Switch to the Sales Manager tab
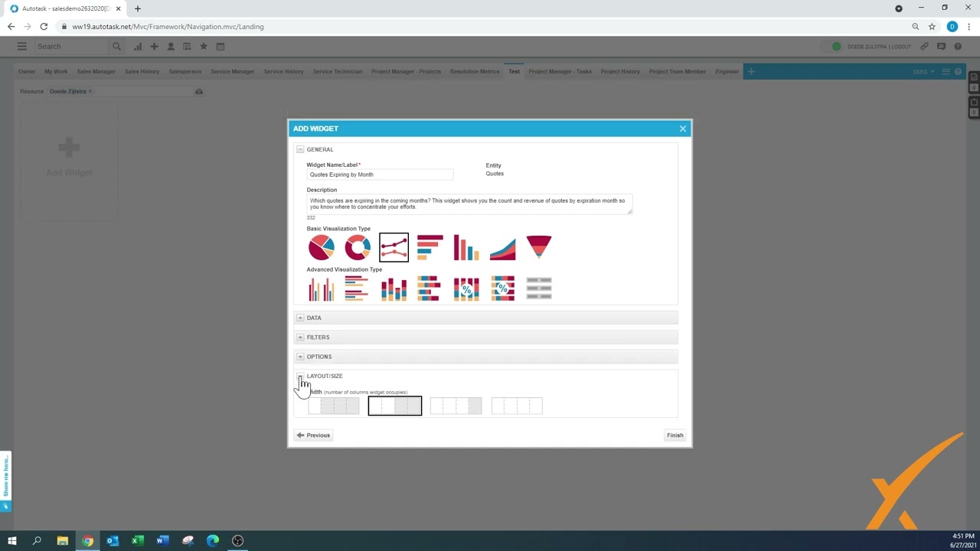This screenshot has width=980, height=551. [96, 72]
